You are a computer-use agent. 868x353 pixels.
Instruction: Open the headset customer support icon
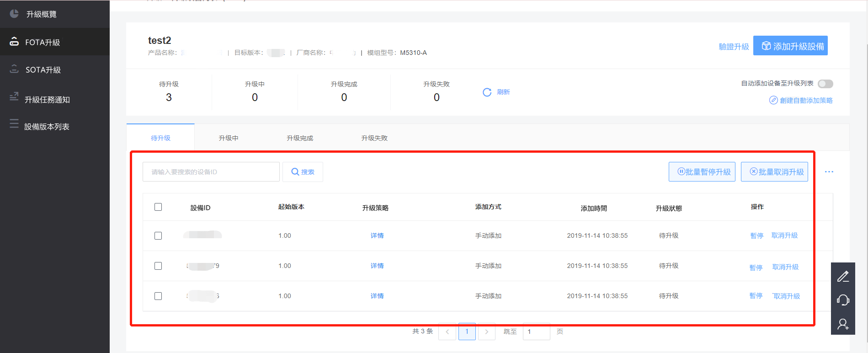[x=843, y=300]
